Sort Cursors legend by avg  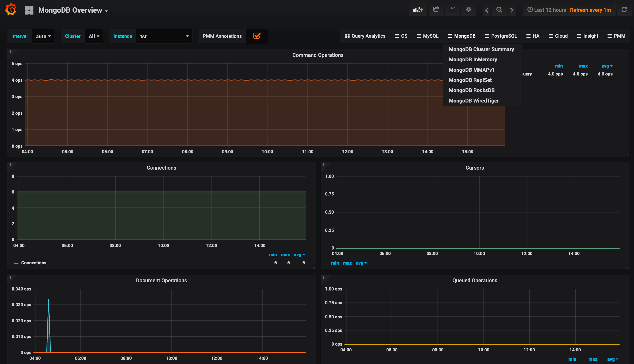361,263
